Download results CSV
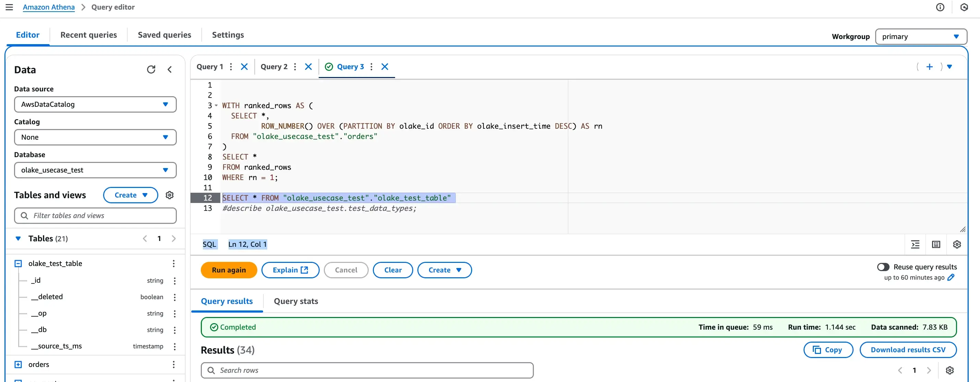 pos(908,350)
